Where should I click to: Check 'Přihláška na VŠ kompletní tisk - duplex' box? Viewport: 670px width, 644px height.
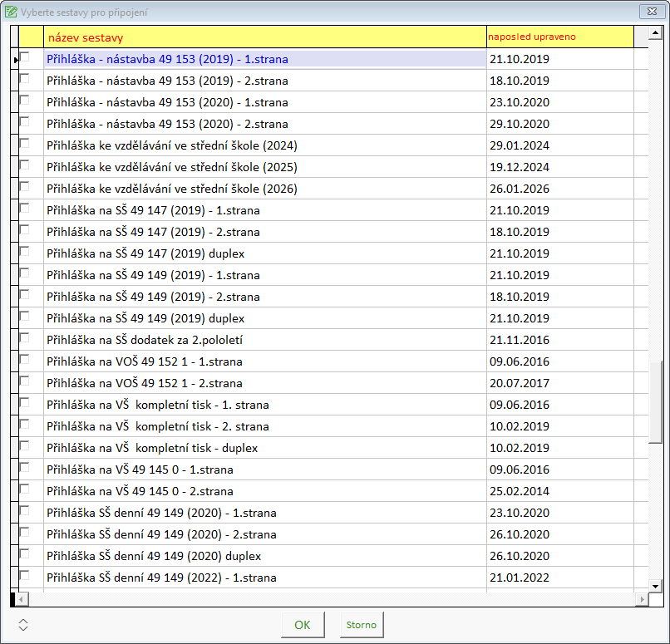(x=25, y=446)
